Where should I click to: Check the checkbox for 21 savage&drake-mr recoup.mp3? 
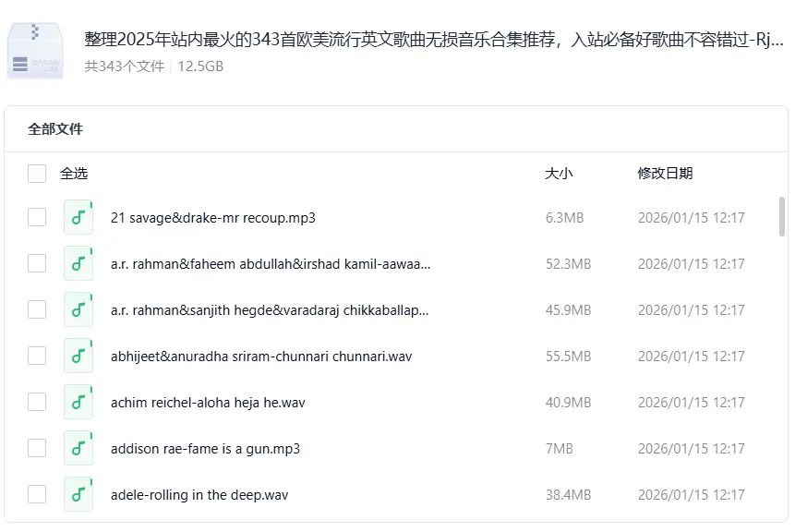[37, 217]
